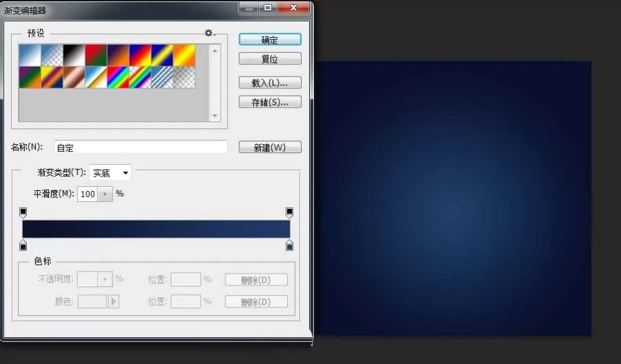Click the 新建(W) button
The image size is (621, 364).
click(x=270, y=147)
